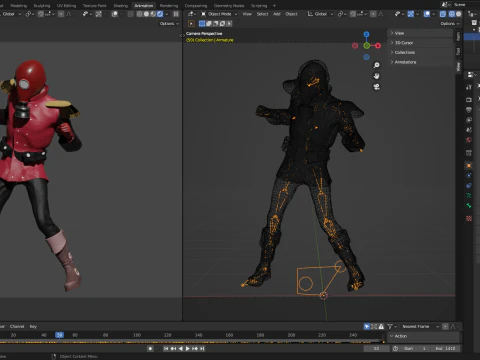Select the Rendering workspace tab

click(169, 6)
